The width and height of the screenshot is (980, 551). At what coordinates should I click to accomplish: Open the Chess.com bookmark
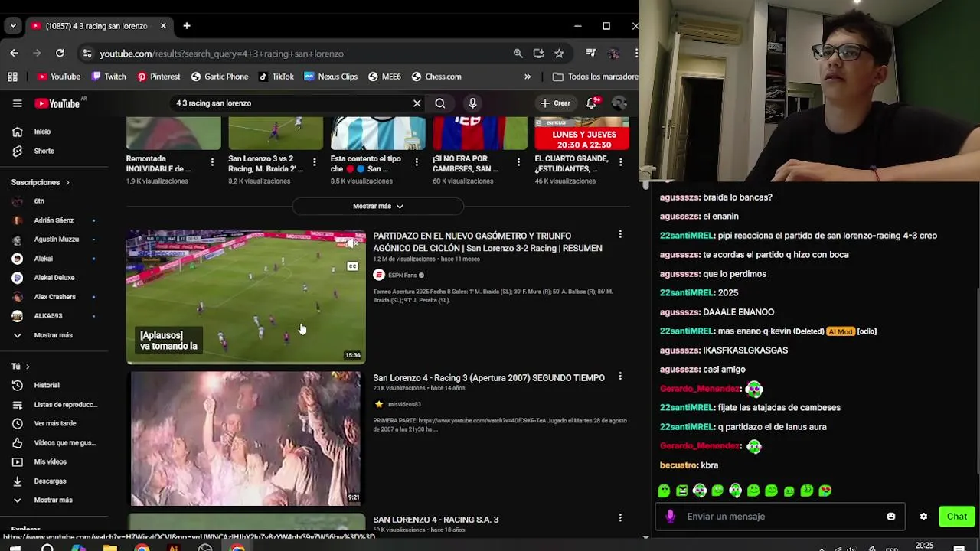pyautogui.click(x=436, y=77)
